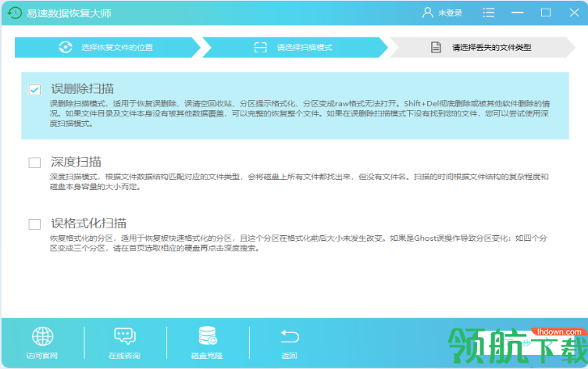This screenshot has width=588, height=369.
Task: Go to step 请选择丢失的文件类型
Action: [483, 48]
